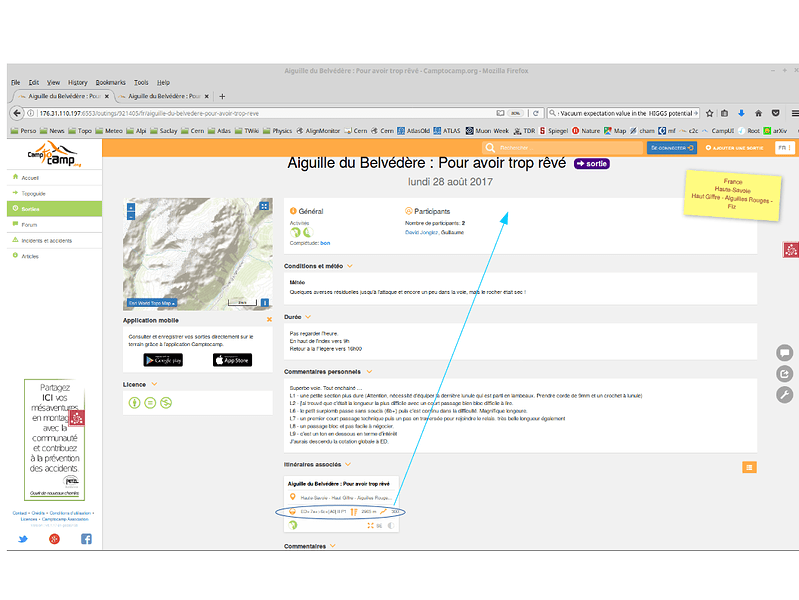Click the Rechercher search field
The image size is (799, 600).
563,148
